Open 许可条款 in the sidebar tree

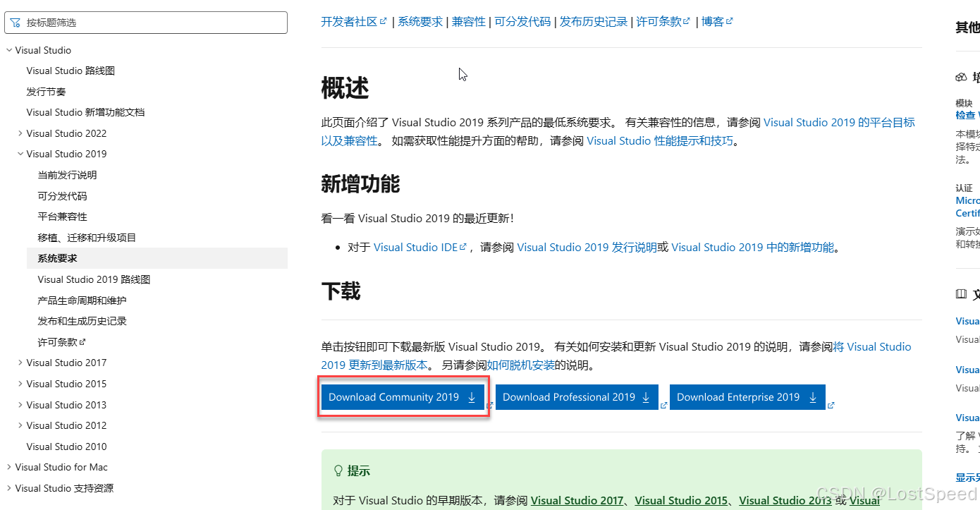click(61, 342)
